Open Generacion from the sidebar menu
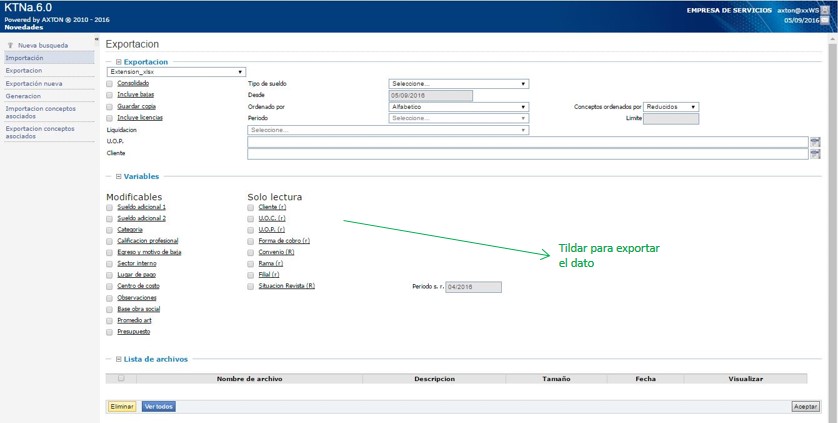The image size is (838, 423). (23, 96)
